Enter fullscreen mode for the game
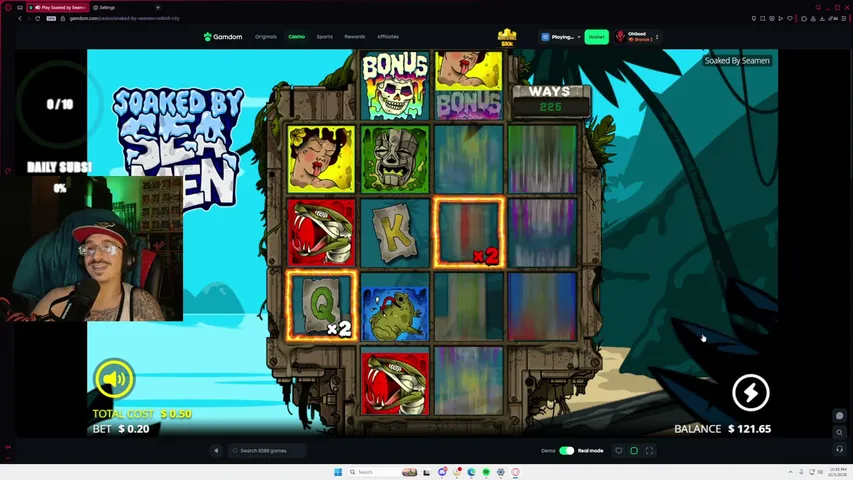This screenshot has width=853, height=480. (x=649, y=451)
